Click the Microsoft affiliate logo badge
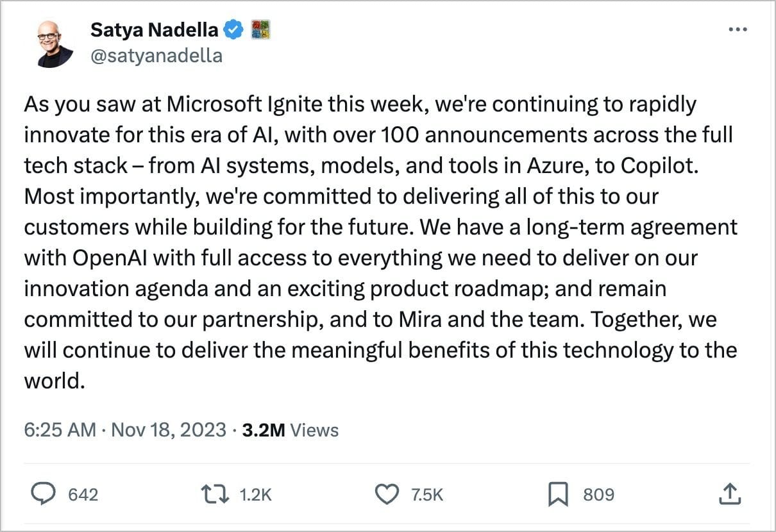The height and width of the screenshot is (532, 776). pos(260,29)
